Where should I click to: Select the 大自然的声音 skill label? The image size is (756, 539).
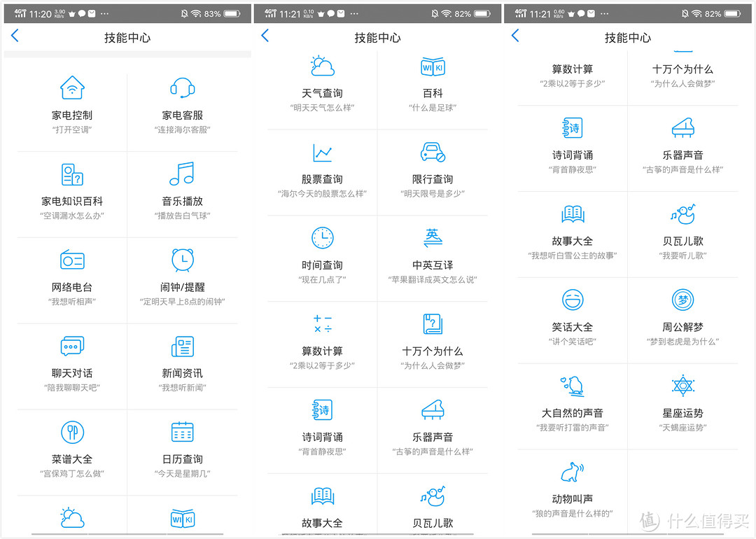[573, 413]
